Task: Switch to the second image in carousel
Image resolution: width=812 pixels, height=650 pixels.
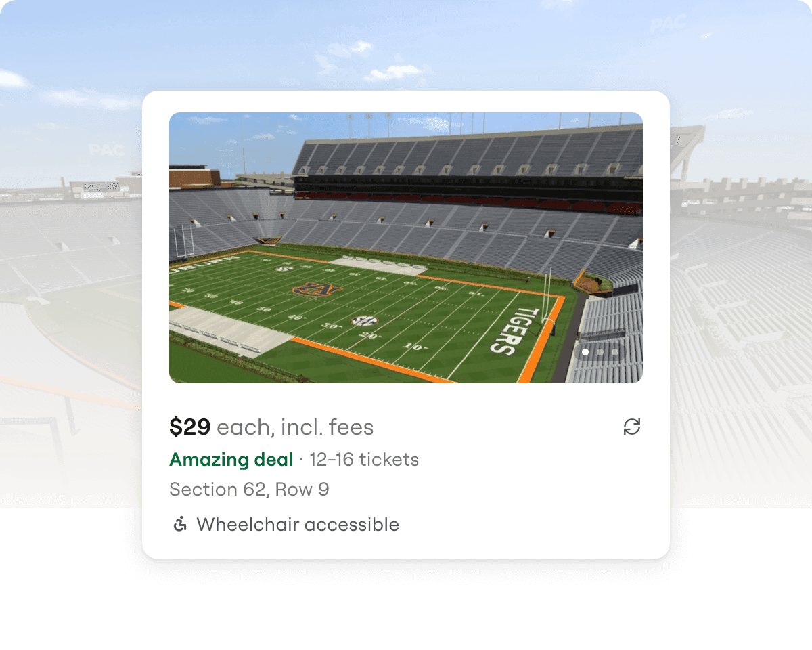Action: [600, 352]
